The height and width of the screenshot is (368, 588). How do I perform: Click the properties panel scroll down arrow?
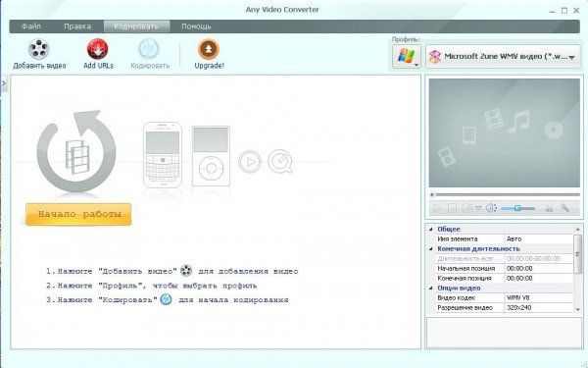click(x=577, y=309)
